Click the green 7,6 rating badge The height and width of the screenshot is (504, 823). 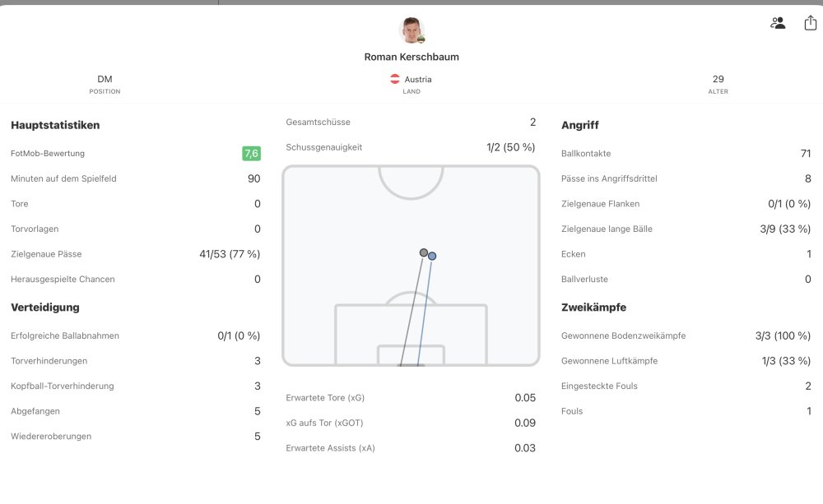(251, 154)
